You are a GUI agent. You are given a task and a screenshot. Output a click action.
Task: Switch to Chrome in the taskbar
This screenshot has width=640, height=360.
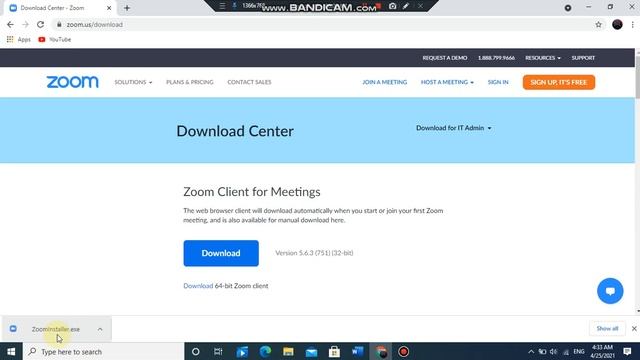(x=381, y=351)
